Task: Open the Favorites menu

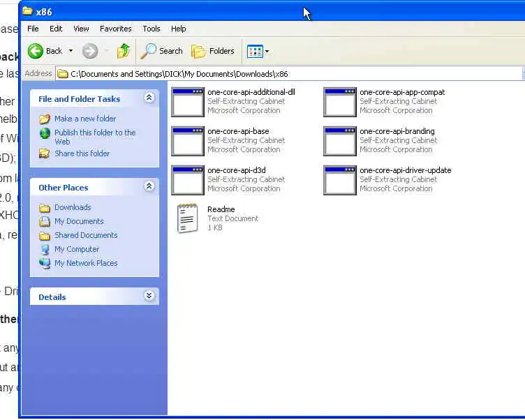Action: tap(115, 29)
